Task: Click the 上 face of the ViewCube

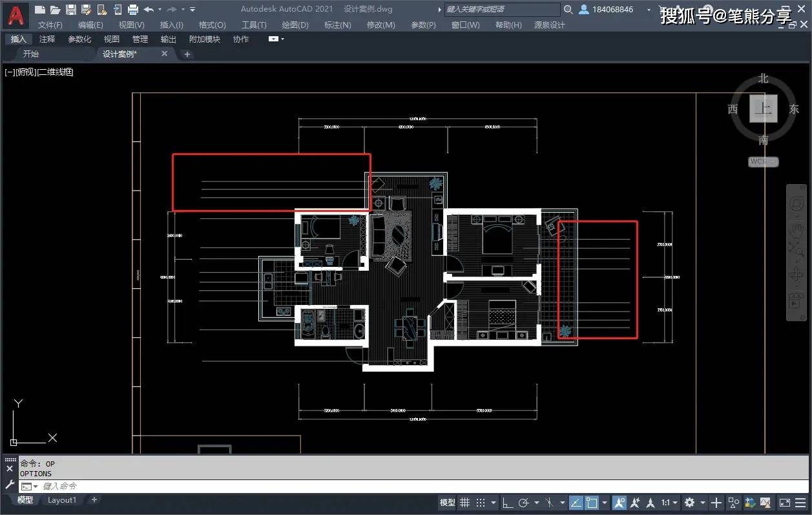Action: pos(764,109)
